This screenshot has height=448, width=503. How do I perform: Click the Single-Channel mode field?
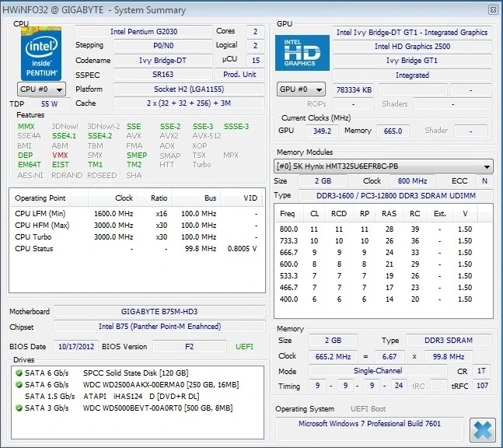pos(378,371)
